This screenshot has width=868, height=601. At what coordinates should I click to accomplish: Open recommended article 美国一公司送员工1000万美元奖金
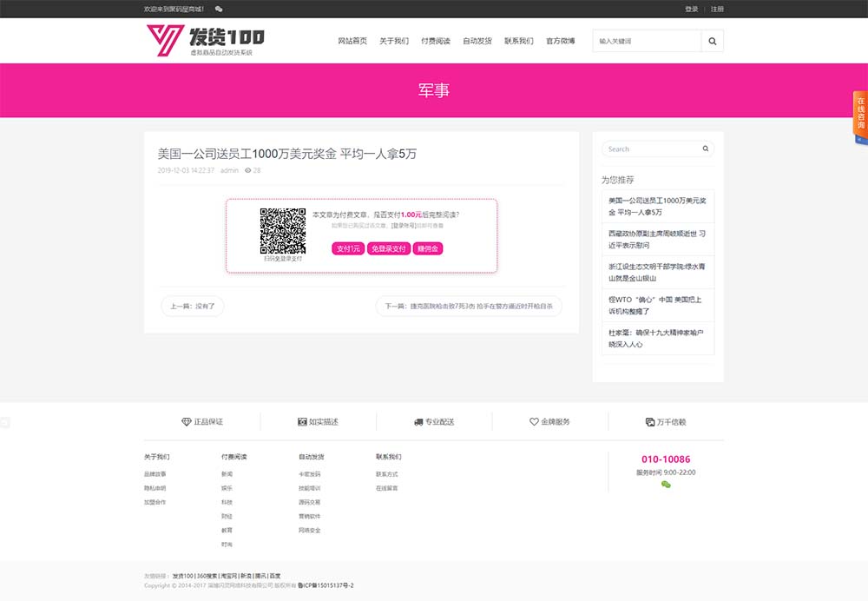coord(658,207)
